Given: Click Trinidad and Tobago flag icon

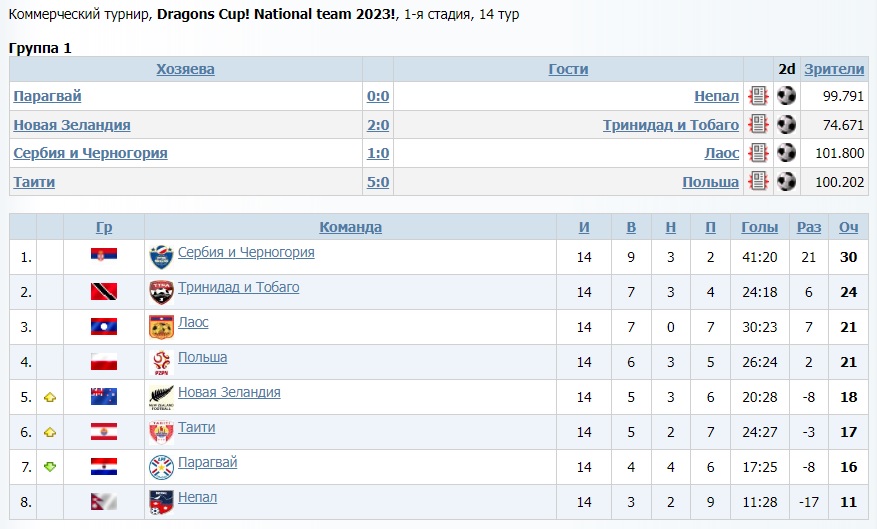Looking at the screenshot, I should 103,292.
